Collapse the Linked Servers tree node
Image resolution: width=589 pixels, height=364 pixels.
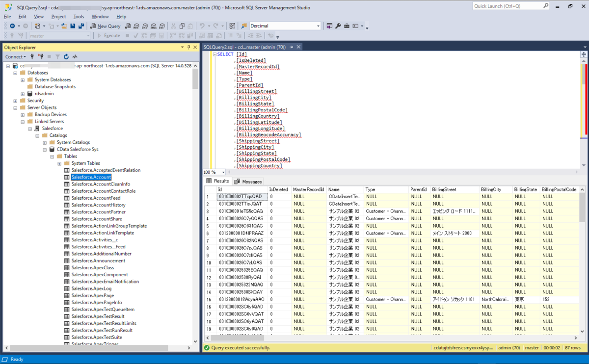coord(23,121)
